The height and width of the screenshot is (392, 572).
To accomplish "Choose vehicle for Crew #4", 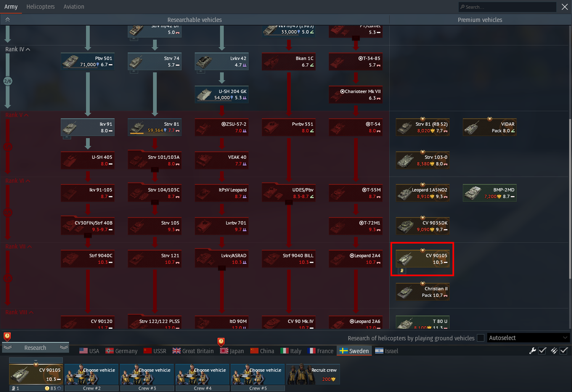I will [x=202, y=374].
